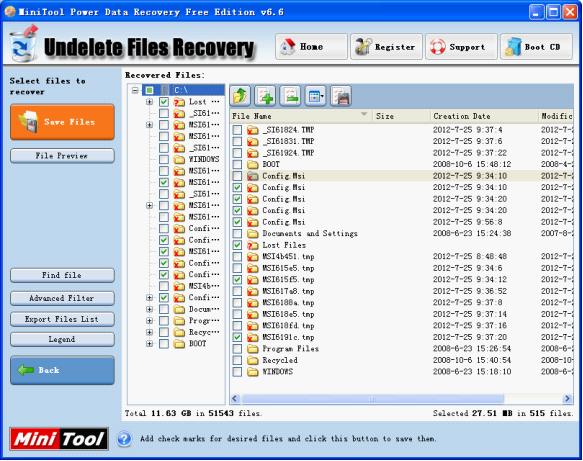
Task: Click the Home icon button
Action: click(311, 47)
